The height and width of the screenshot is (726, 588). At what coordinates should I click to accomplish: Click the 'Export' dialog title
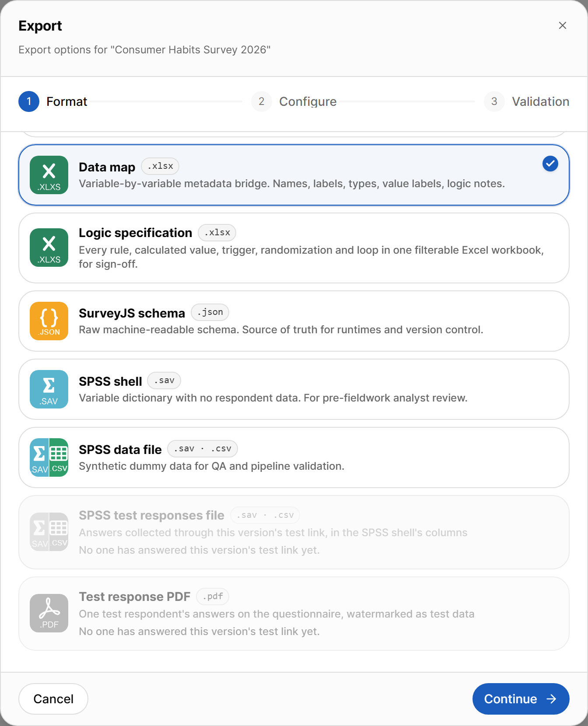[40, 26]
